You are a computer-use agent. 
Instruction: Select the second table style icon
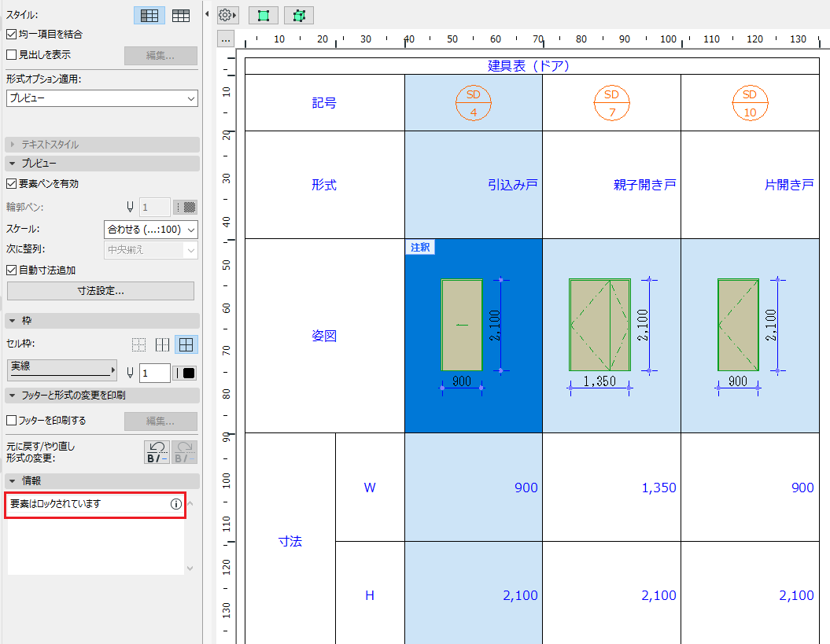(x=181, y=16)
